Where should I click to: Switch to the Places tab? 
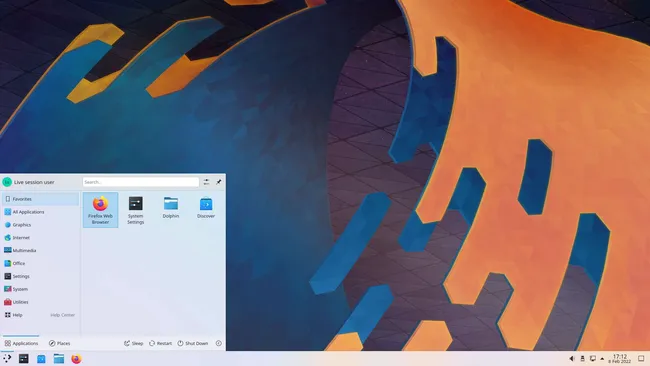coord(60,343)
